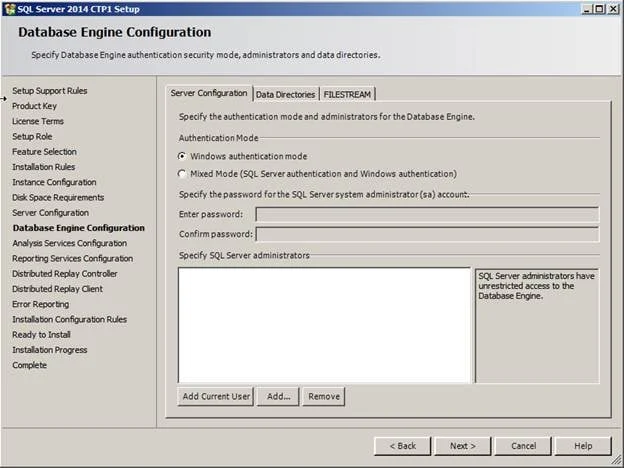Go to previous step with Back button
The height and width of the screenshot is (468, 624).
coord(402,446)
